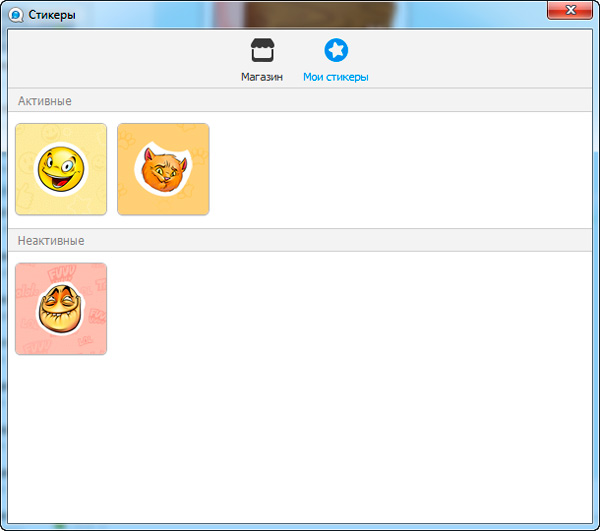This screenshot has height=531, width=600.
Task: Select the Мои стикеры tab label
Action: point(336,77)
